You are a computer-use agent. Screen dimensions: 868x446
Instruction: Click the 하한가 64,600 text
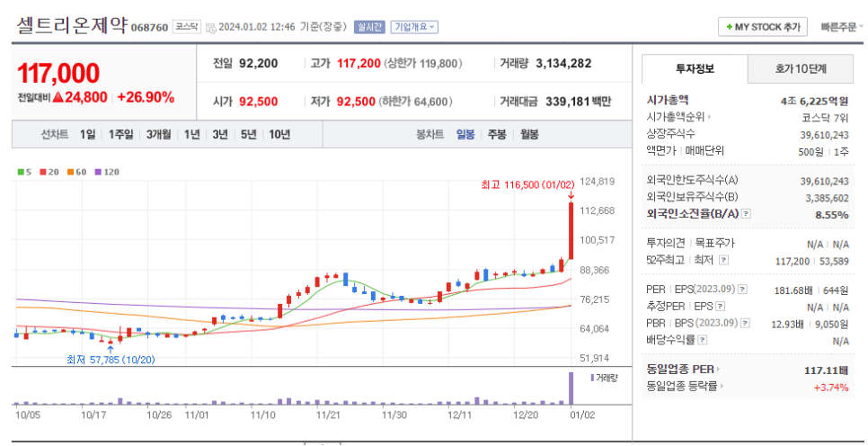(x=416, y=102)
